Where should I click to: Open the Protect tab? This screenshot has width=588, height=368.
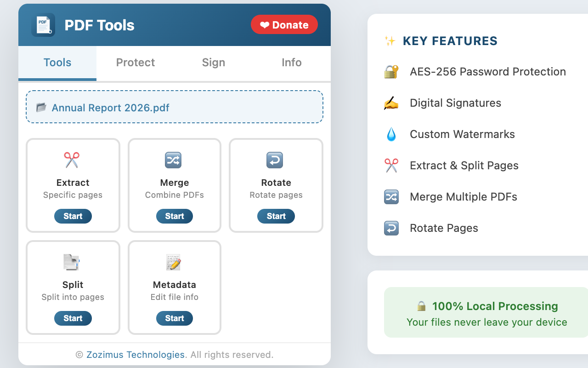click(136, 63)
